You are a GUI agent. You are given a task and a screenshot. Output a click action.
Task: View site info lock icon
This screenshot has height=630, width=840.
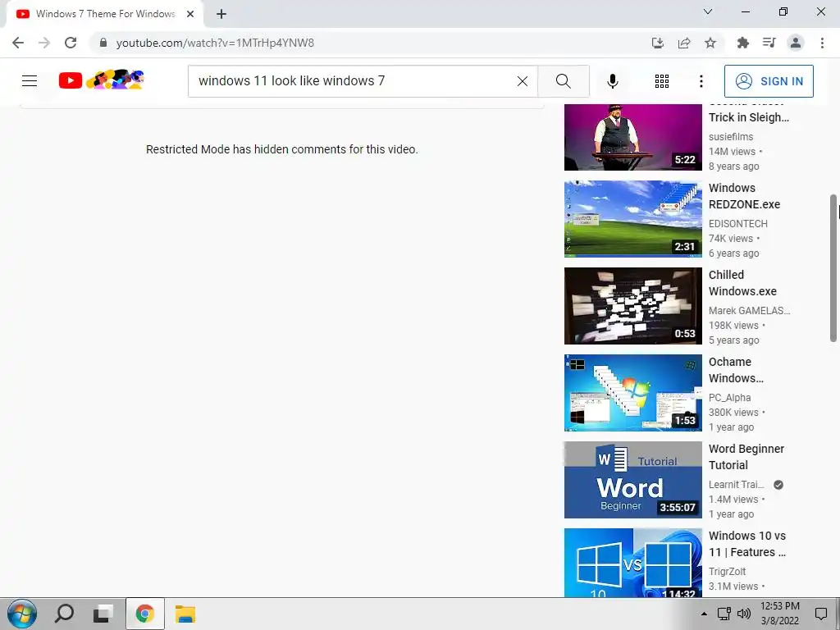[103, 43]
